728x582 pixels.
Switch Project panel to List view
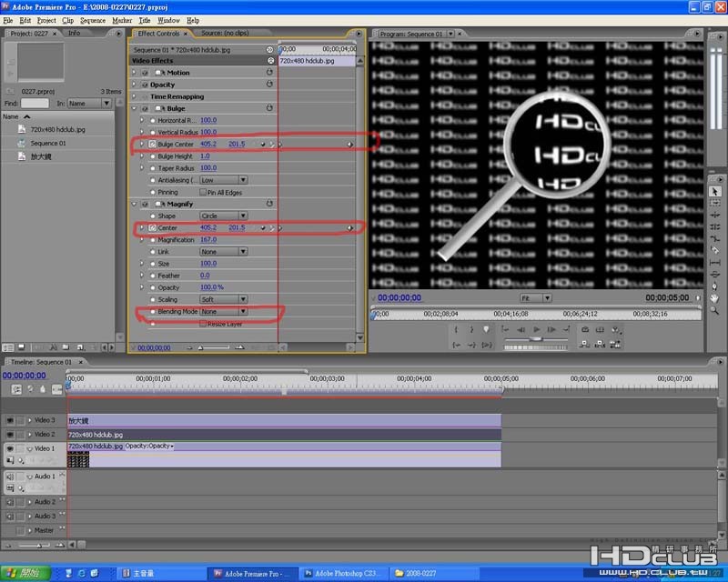click(x=8, y=347)
